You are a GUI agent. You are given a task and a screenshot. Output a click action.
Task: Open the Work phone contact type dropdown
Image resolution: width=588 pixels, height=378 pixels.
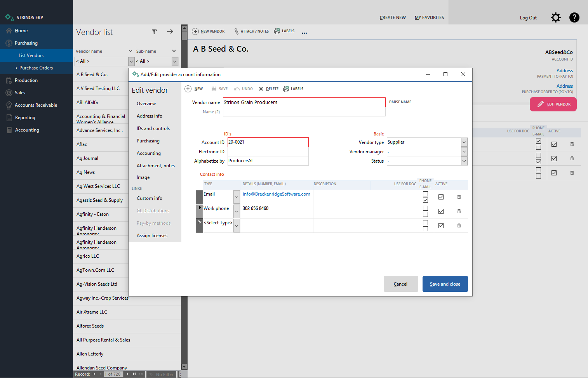(x=237, y=211)
